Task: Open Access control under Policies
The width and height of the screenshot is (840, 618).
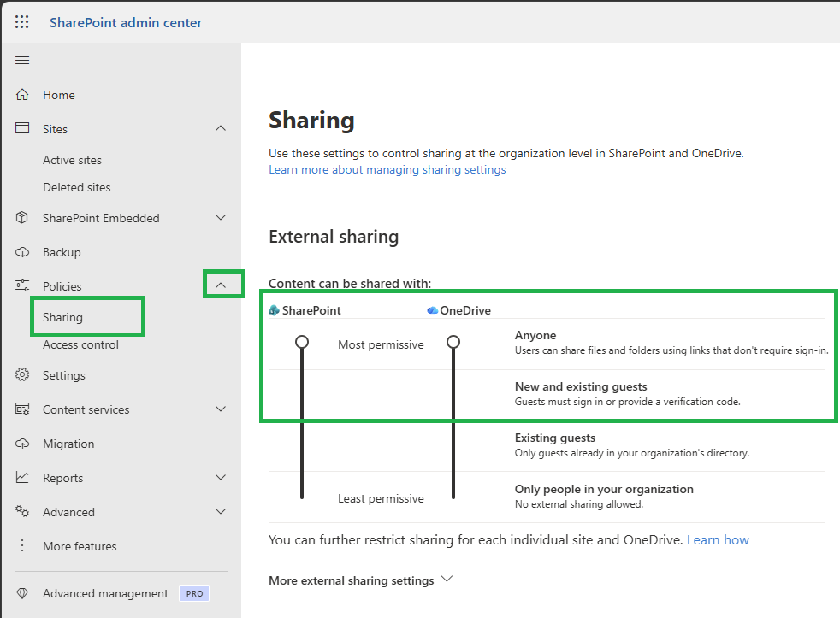Action: (x=81, y=344)
